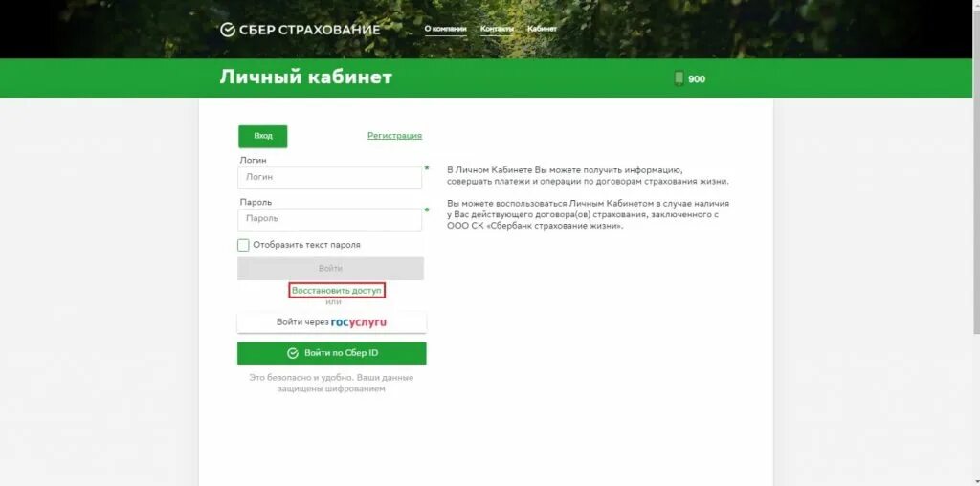Image resolution: width=980 pixels, height=486 pixels.
Task: Open the Восстановить доступ link
Action: [x=337, y=291]
